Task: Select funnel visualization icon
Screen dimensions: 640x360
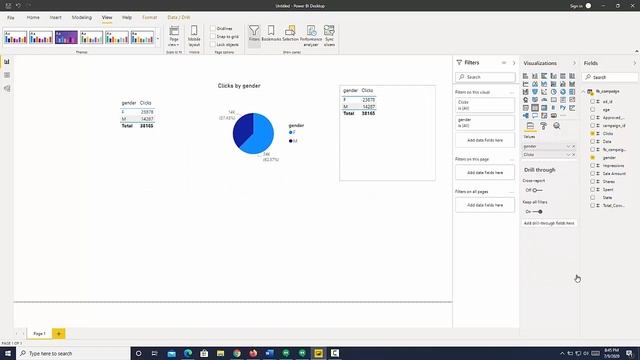Action: tap(535, 92)
